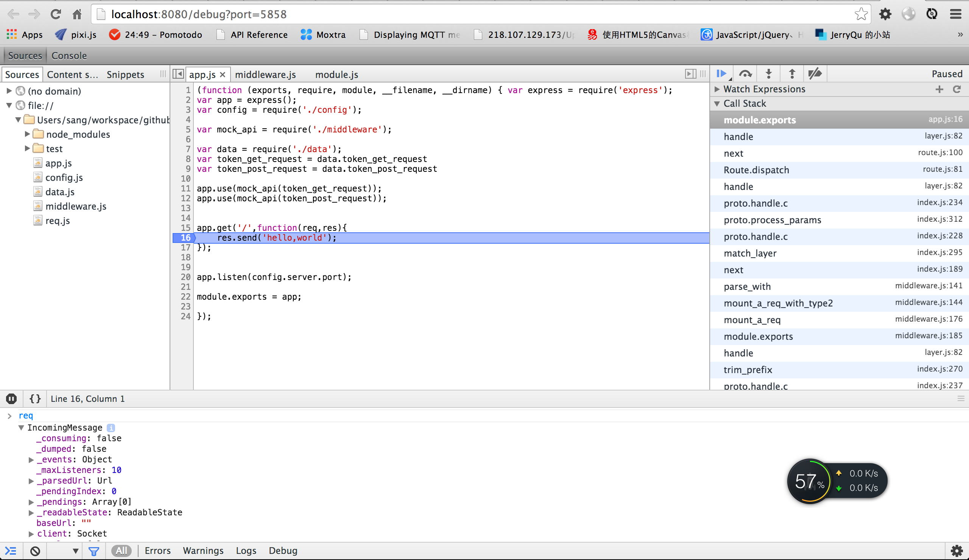Click Step over next function call

[x=745, y=73]
